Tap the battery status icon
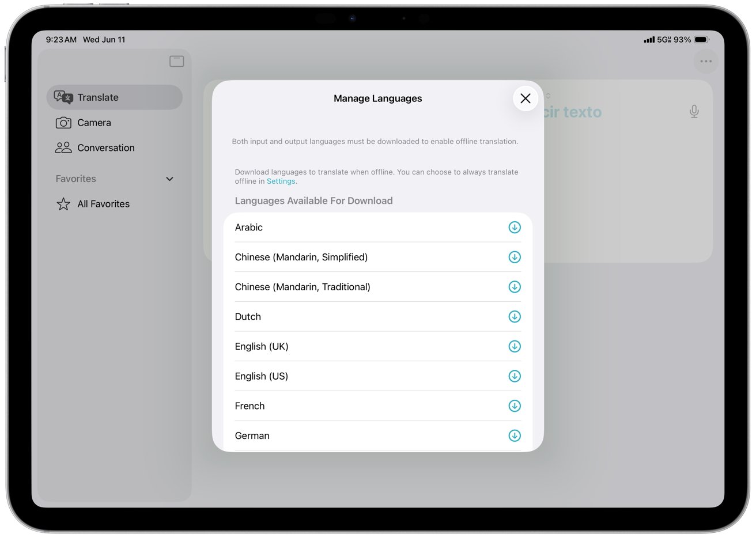Viewport: 756px width, 538px height. pyautogui.click(x=701, y=40)
